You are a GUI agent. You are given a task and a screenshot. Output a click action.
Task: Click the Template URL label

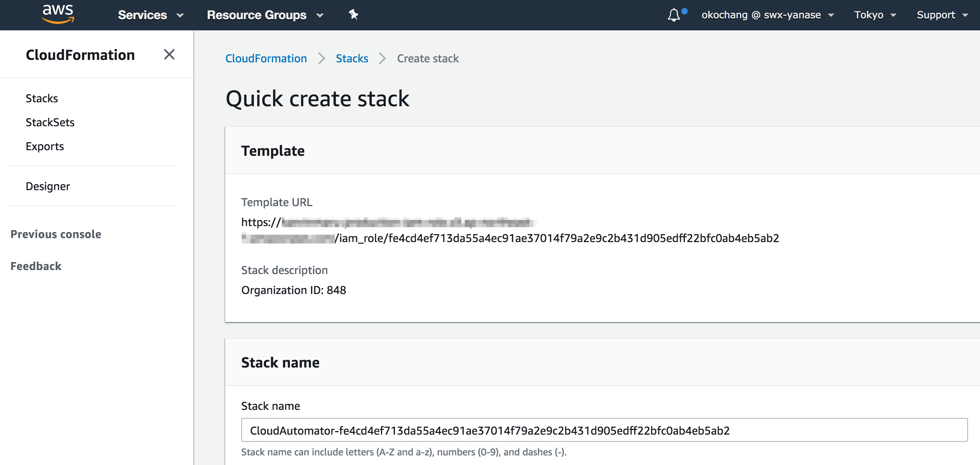coord(277,202)
